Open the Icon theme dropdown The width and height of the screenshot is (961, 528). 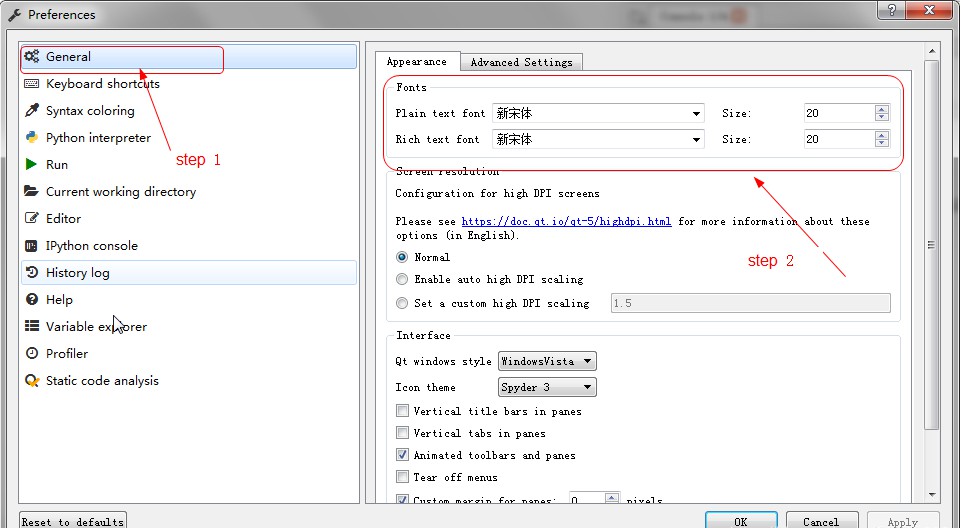coord(547,387)
